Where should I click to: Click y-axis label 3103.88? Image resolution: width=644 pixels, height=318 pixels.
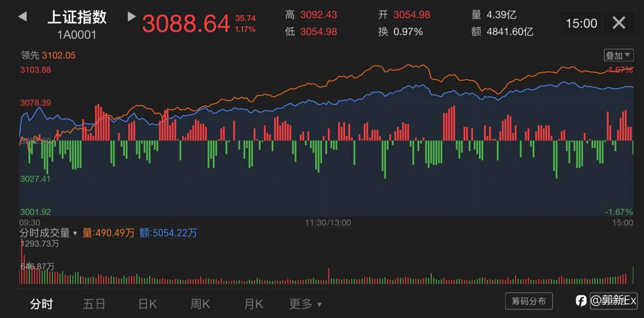point(35,70)
